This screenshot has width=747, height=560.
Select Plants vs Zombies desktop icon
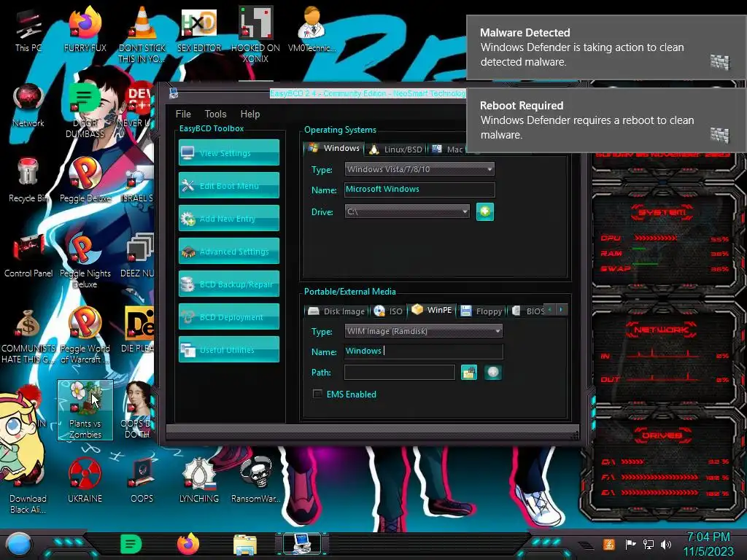[85, 410]
